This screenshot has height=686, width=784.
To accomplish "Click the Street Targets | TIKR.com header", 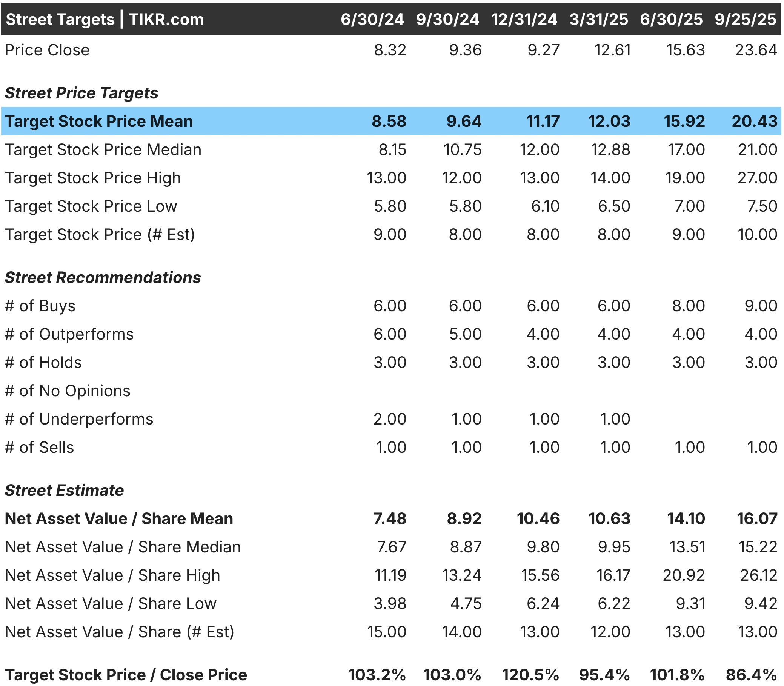I will 105,20.
